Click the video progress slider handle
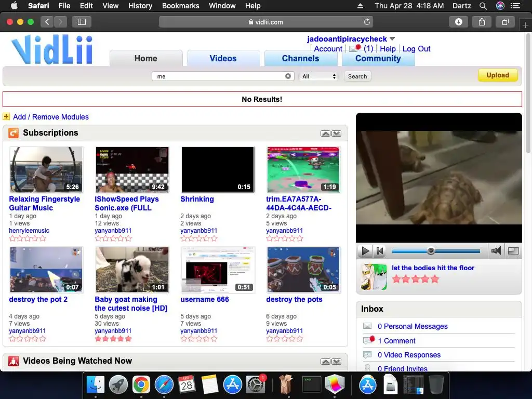The width and height of the screenshot is (532, 399). tap(431, 251)
